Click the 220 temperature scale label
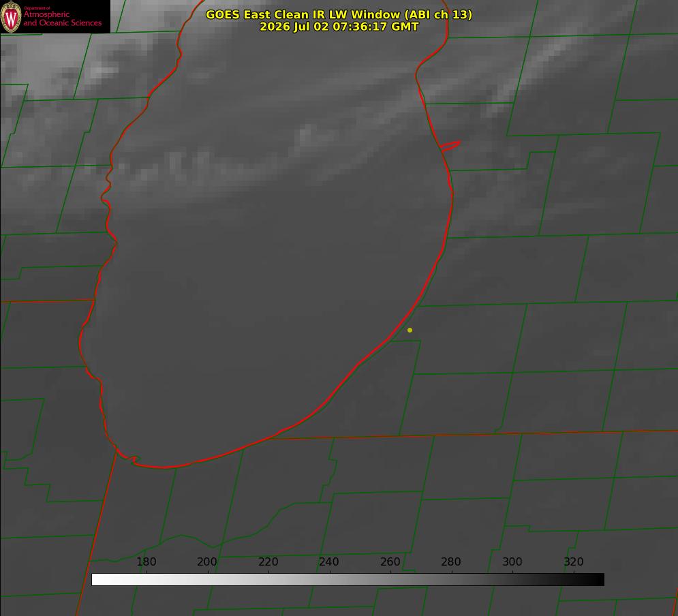The width and height of the screenshot is (678, 616). tap(268, 561)
